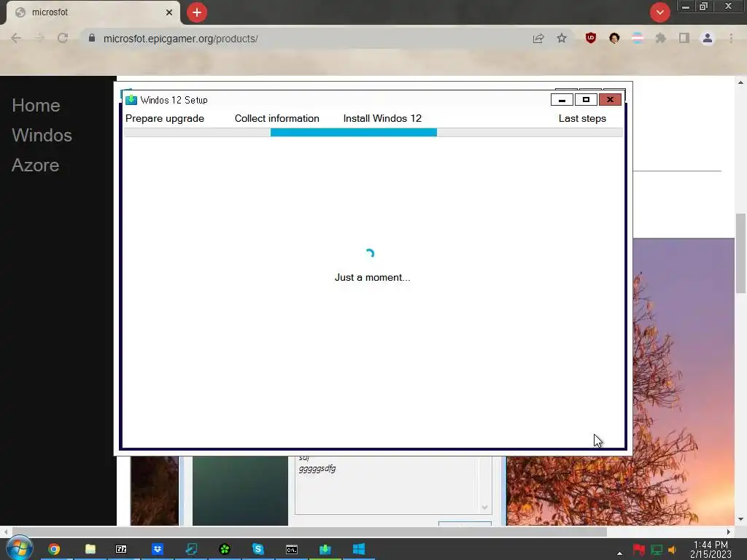Open the red tab search dropdown
This screenshot has width=747, height=560.
[659, 12]
